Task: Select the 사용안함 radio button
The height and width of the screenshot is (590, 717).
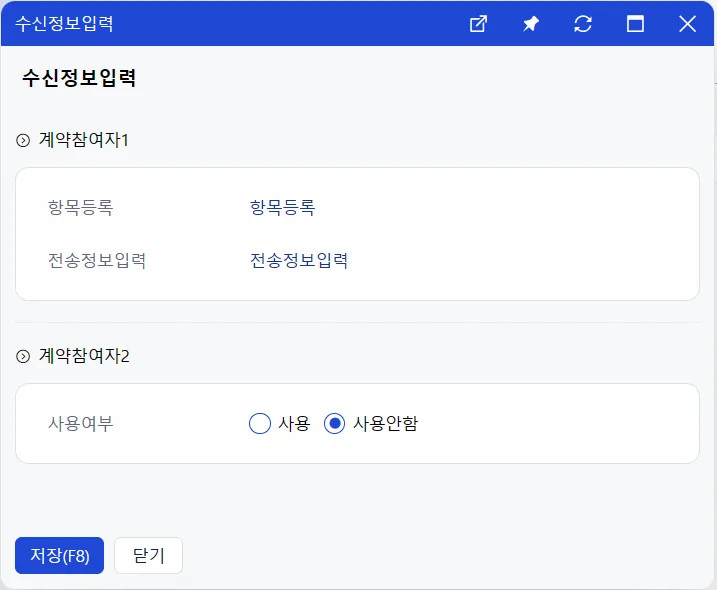Action: coord(334,424)
